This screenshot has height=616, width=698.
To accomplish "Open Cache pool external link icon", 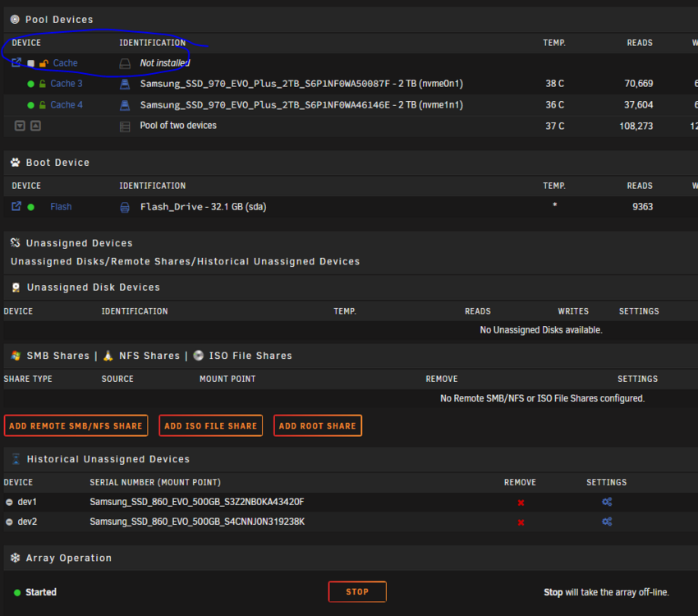I will coord(16,62).
